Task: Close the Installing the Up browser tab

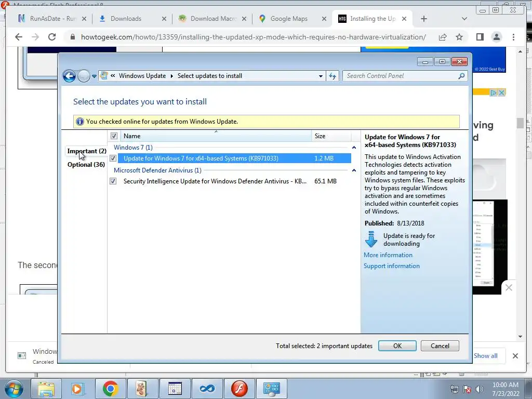Action: click(x=404, y=19)
